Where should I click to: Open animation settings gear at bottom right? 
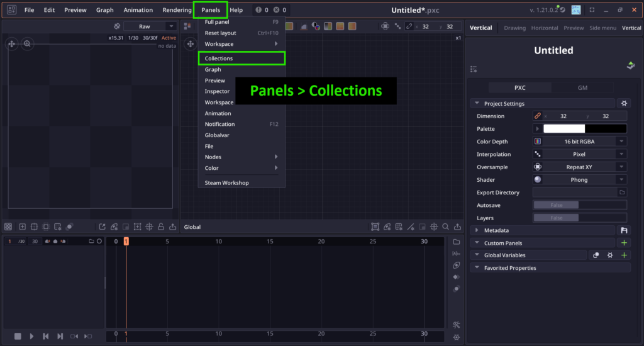pos(457,337)
